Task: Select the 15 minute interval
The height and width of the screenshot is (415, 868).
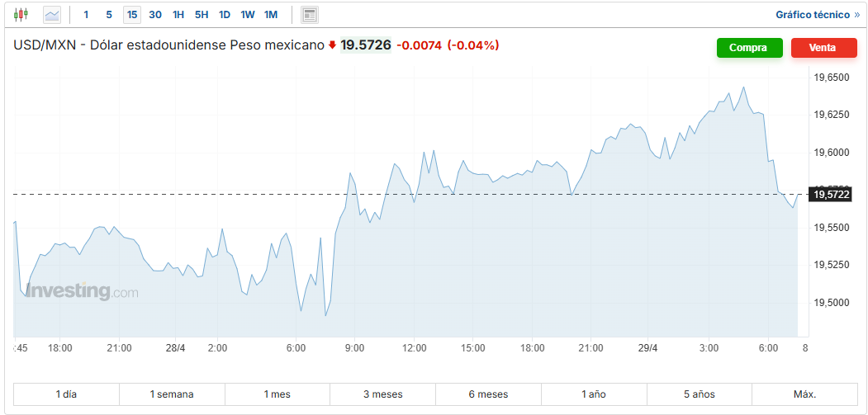Action: coord(132,15)
